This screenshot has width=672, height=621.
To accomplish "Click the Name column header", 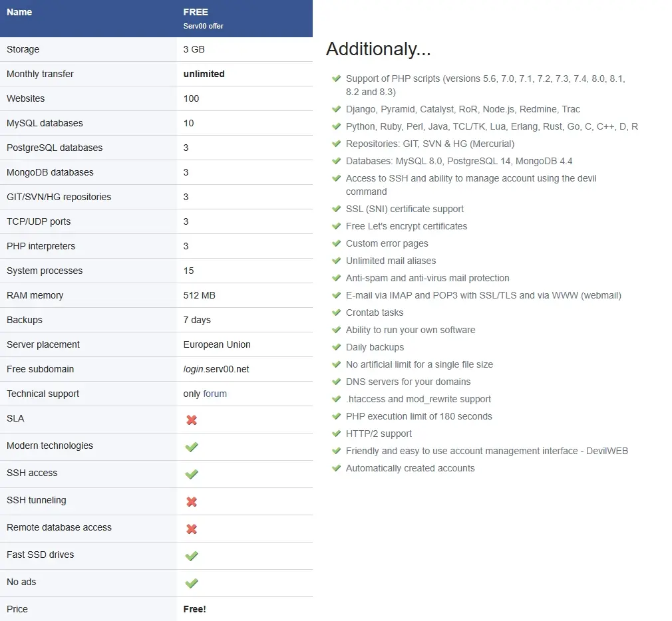I will [19, 12].
